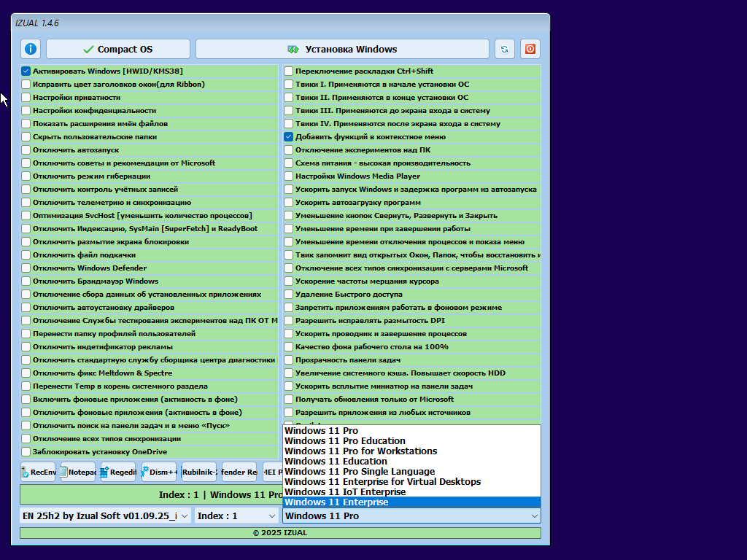Uncheck Добавить функций в контекстное меню
Image resolution: width=747 pixels, height=560 pixels.
click(288, 136)
